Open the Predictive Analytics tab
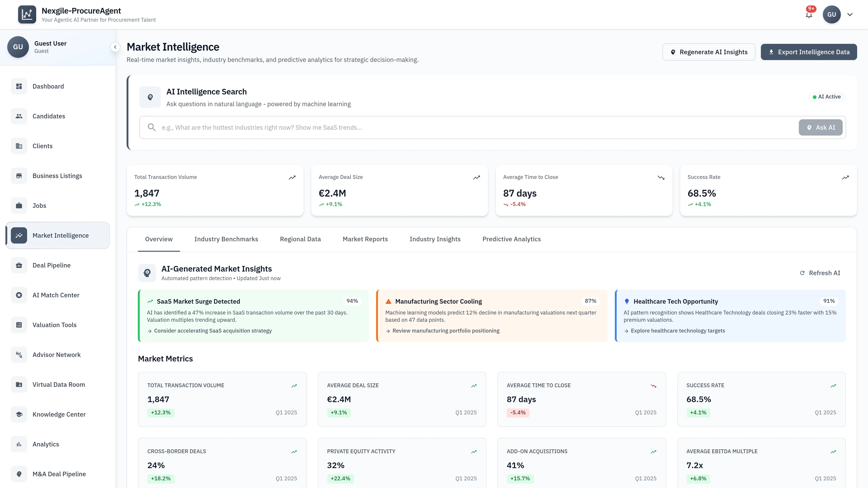Image resolution: width=868 pixels, height=488 pixels. tap(512, 239)
